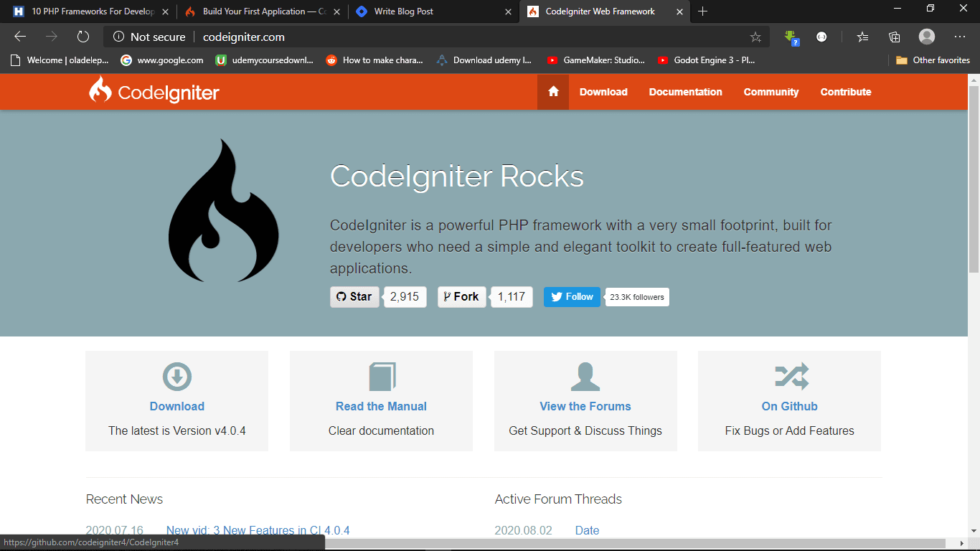Click the GitHub Star button
The width and height of the screenshot is (980, 551).
pyautogui.click(x=354, y=296)
